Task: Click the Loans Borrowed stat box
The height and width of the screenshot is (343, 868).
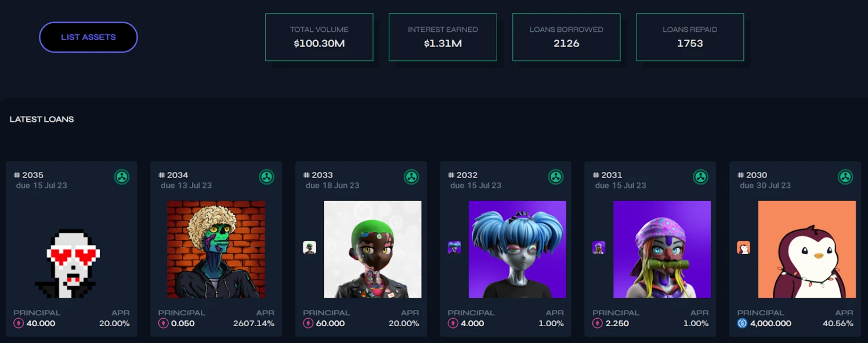Action: click(566, 37)
